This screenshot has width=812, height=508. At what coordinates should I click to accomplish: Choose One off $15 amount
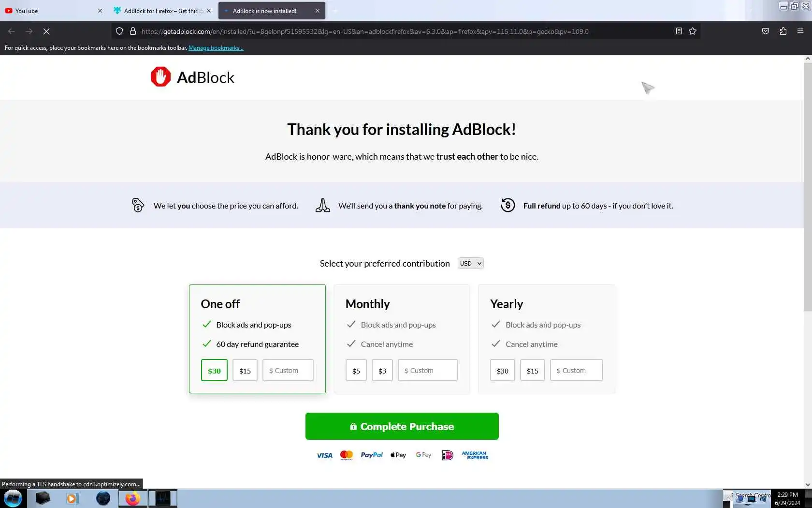point(245,371)
